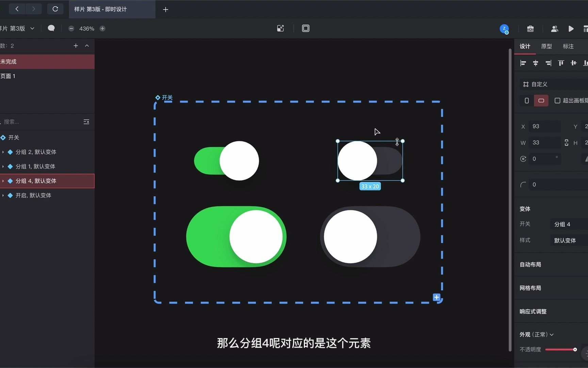Enable the 超出画板隐藏 checkbox

557,101
